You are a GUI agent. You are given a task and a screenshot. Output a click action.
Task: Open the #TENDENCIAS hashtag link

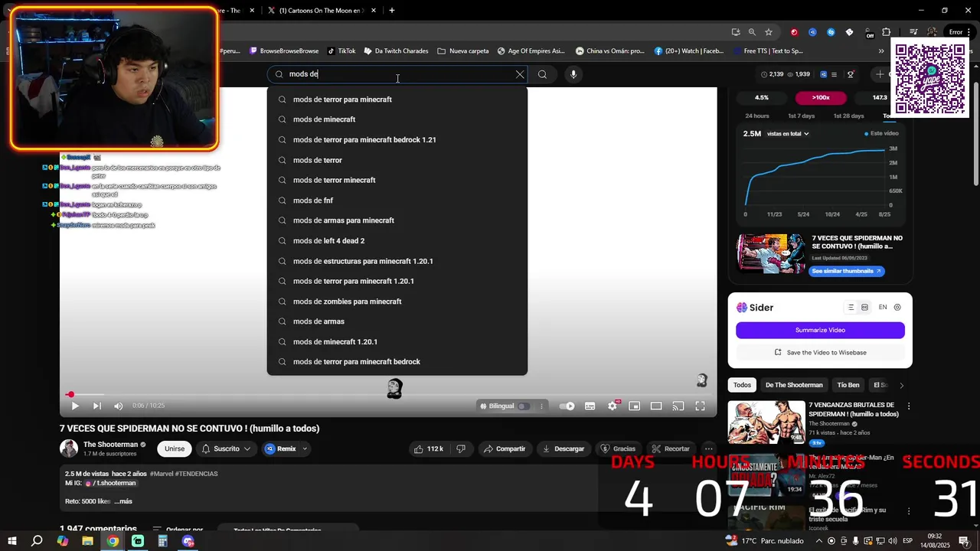coord(196,474)
